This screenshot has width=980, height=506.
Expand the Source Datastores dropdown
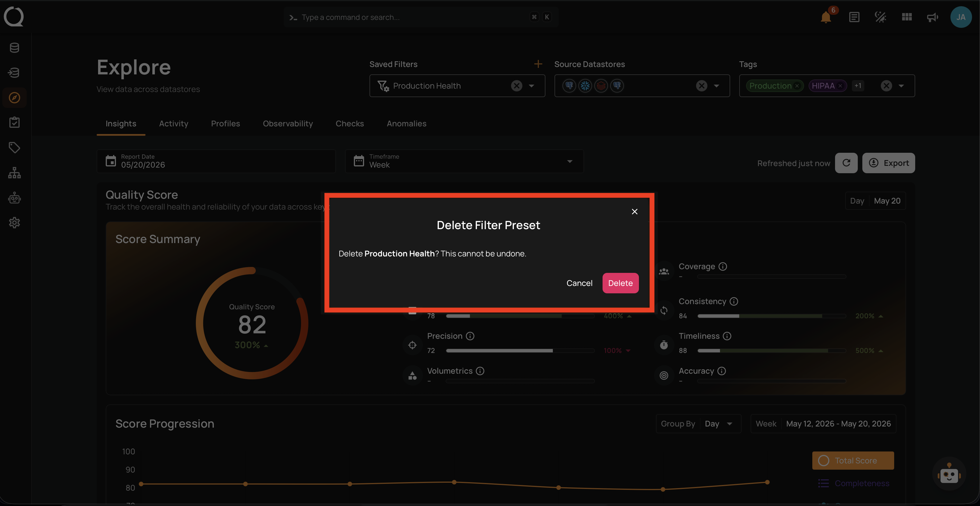pyautogui.click(x=716, y=86)
